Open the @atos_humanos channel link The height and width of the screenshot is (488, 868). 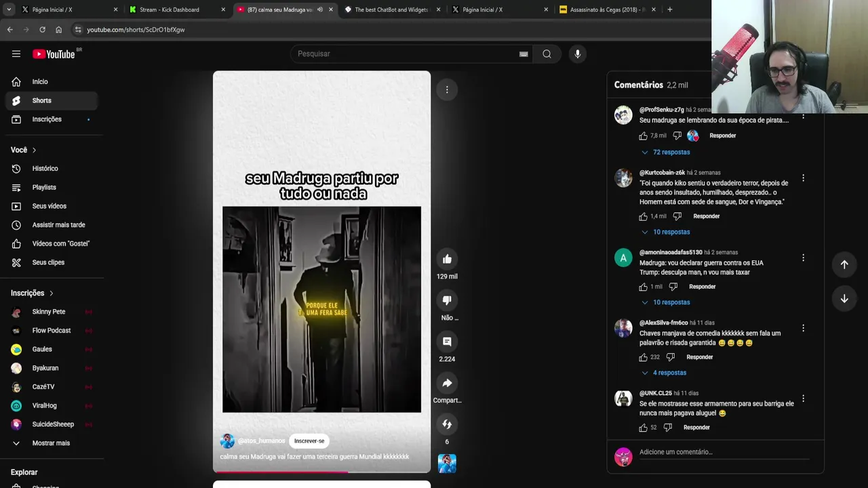tap(261, 441)
